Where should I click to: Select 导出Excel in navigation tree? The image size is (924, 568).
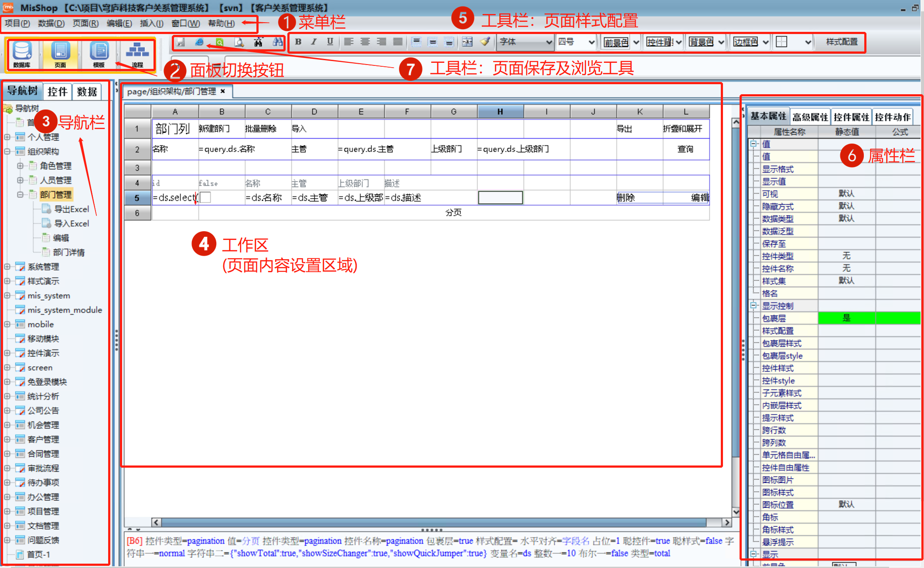click(71, 209)
